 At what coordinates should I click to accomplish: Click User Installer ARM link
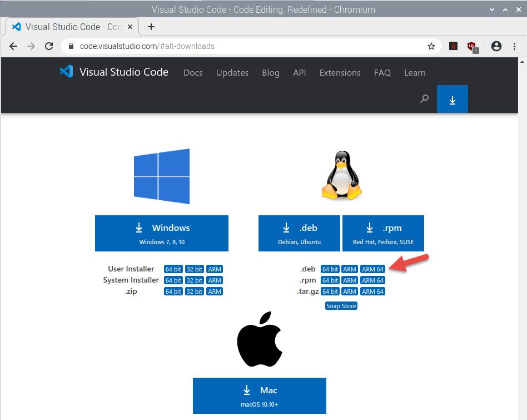pyautogui.click(x=215, y=269)
